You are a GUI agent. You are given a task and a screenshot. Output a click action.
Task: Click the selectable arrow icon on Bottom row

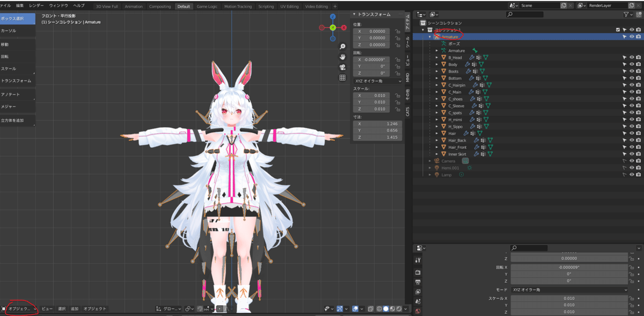click(625, 78)
